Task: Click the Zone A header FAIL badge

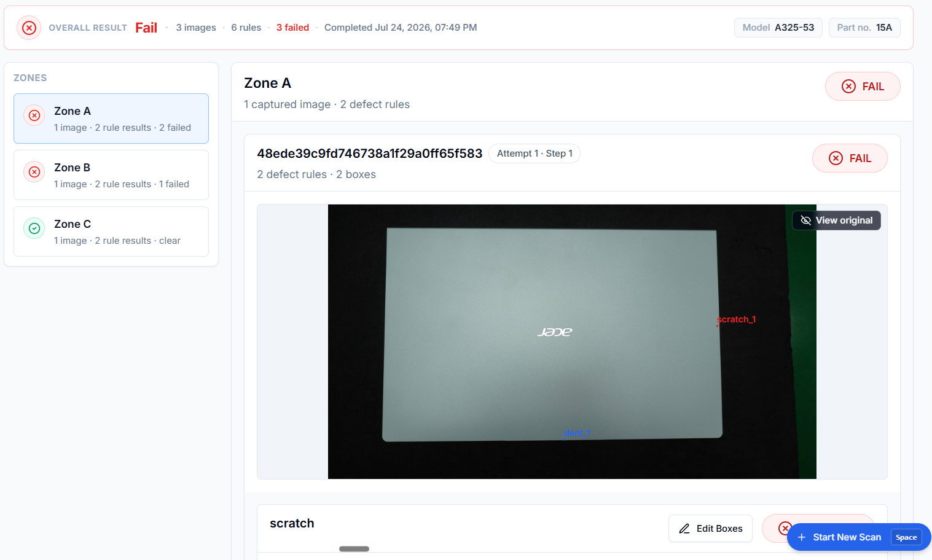Action: click(x=863, y=87)
